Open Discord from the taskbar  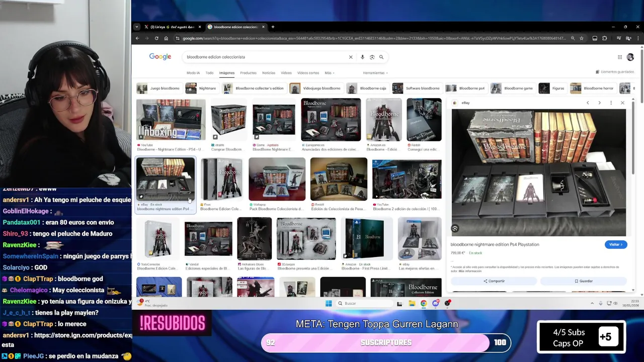coord(436,303)
